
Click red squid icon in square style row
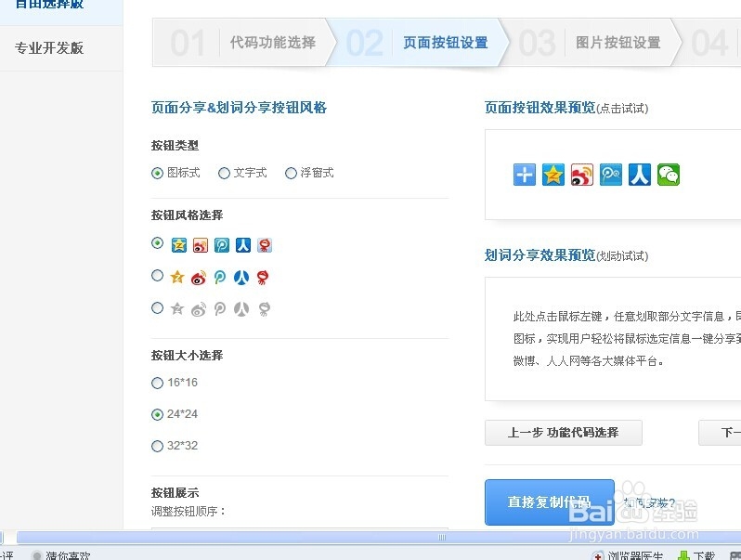[265, 245]
